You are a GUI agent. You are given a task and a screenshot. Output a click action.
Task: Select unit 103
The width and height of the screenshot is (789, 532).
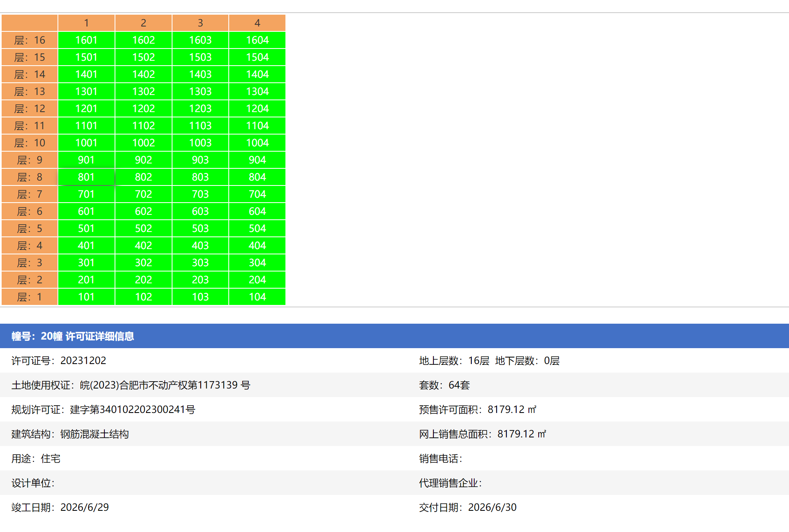pos(200,297)
